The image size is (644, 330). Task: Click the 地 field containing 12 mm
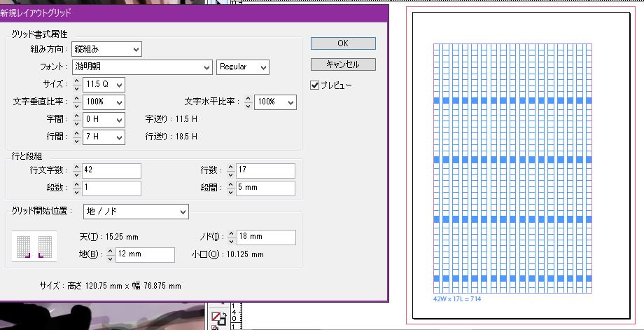(x=146, y=255)
